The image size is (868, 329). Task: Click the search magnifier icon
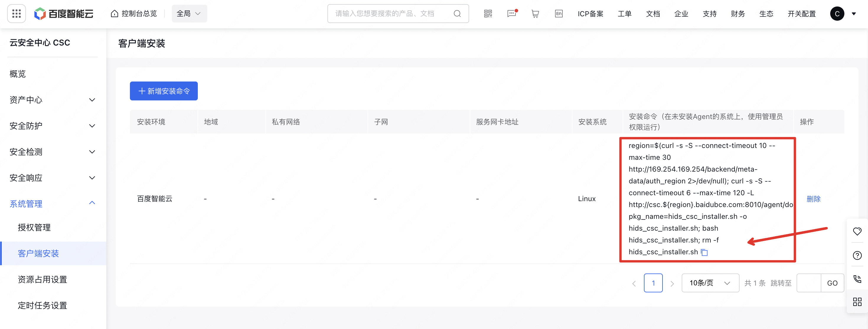[457, 14]
